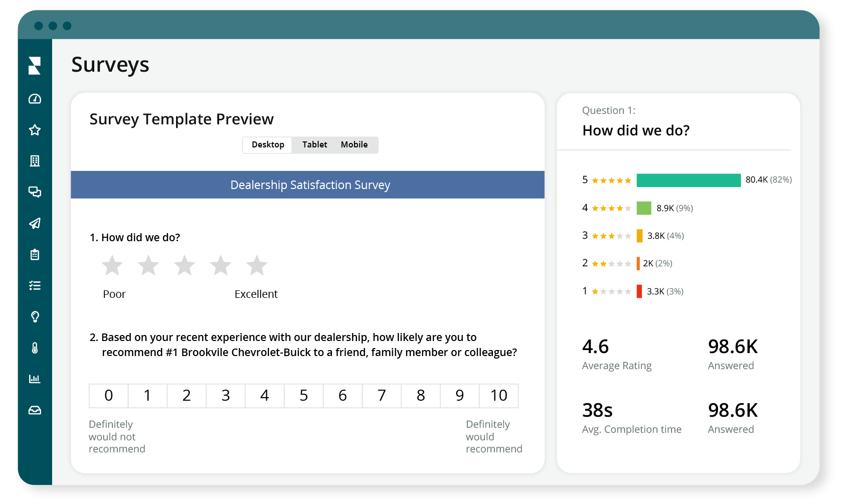850x504 pixels.
Task: Choose 9 on the recommendation scale
Action: (460, 396)
